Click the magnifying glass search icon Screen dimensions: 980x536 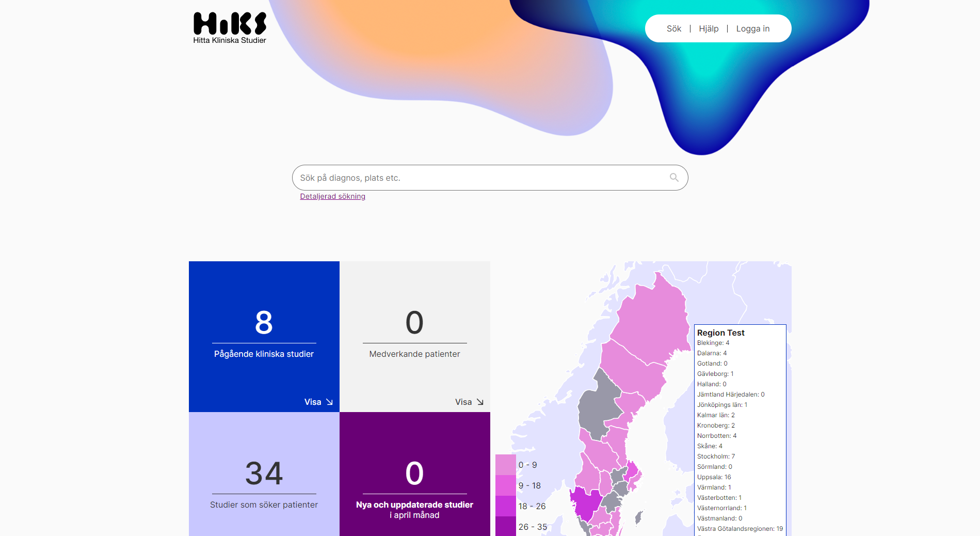(x=674, y=178)
